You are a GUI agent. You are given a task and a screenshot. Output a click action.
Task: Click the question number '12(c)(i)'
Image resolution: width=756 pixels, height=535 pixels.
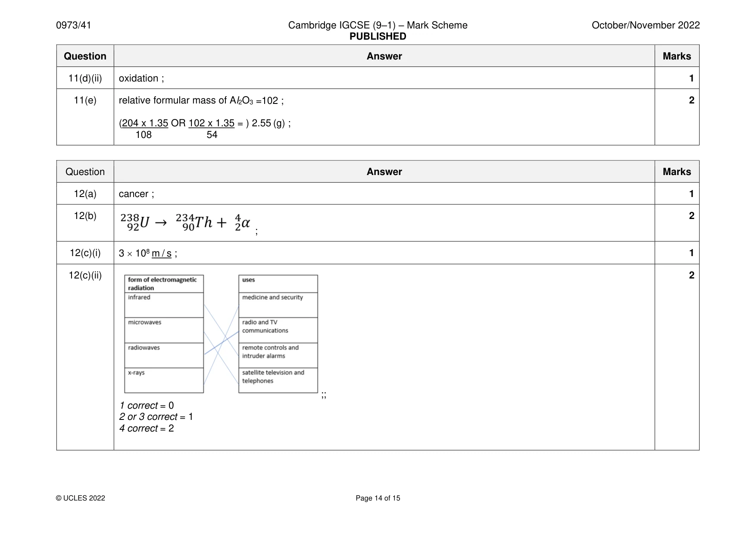[x=85, y=253]
